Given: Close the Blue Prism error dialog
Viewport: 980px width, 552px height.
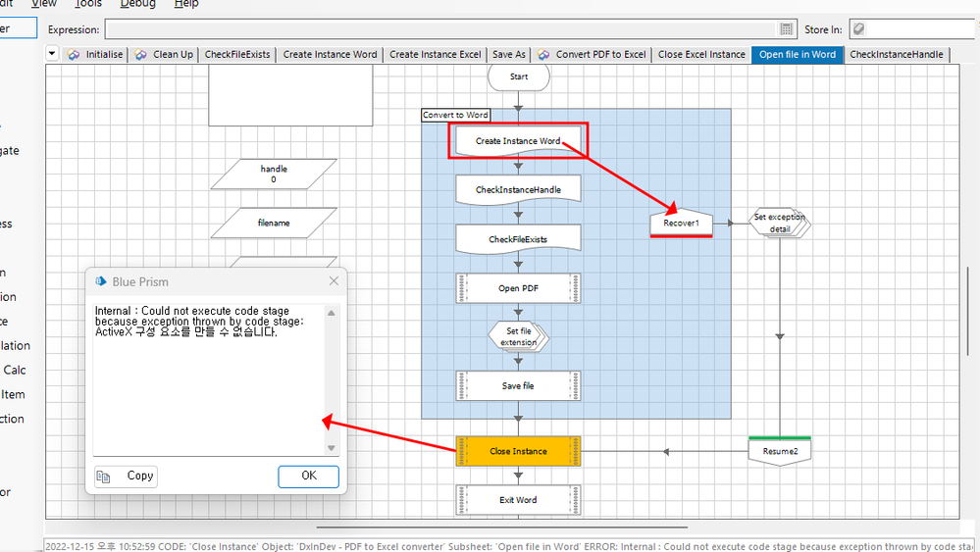Looking at the screenshot, I should (x=334, y=281).
